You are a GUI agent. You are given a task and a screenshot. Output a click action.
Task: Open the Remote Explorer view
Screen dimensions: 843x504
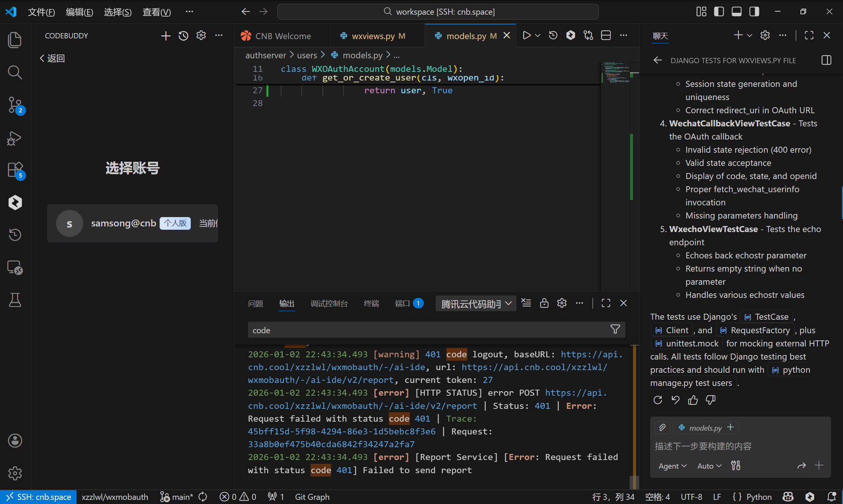pos(15,267)
